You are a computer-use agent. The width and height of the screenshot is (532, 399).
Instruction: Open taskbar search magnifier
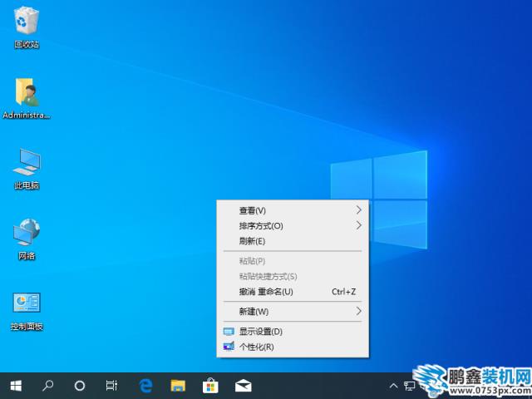click(x=48, y=386)
